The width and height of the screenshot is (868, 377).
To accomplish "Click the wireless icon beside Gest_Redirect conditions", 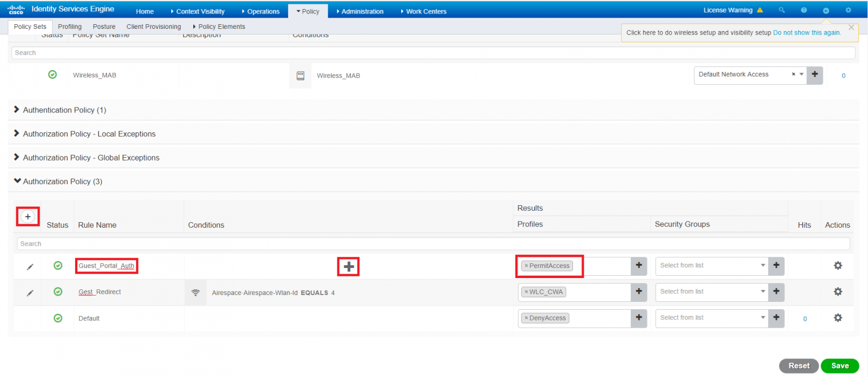I will pyautogui.click(x=196, y=292).
